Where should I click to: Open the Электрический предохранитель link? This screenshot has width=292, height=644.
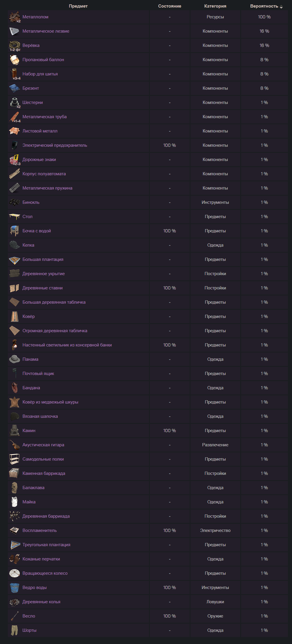point(55,145)
